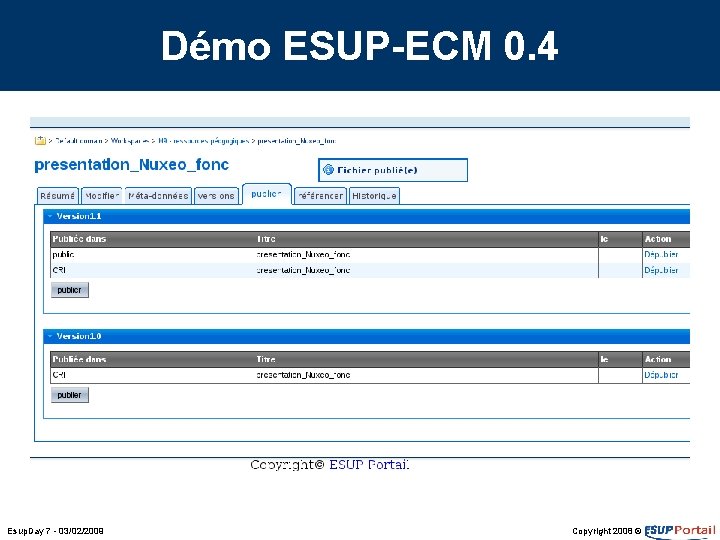Click the Version1.1 section title
The height and width of the screenshot is (540, 720).
tap(79, 216)
